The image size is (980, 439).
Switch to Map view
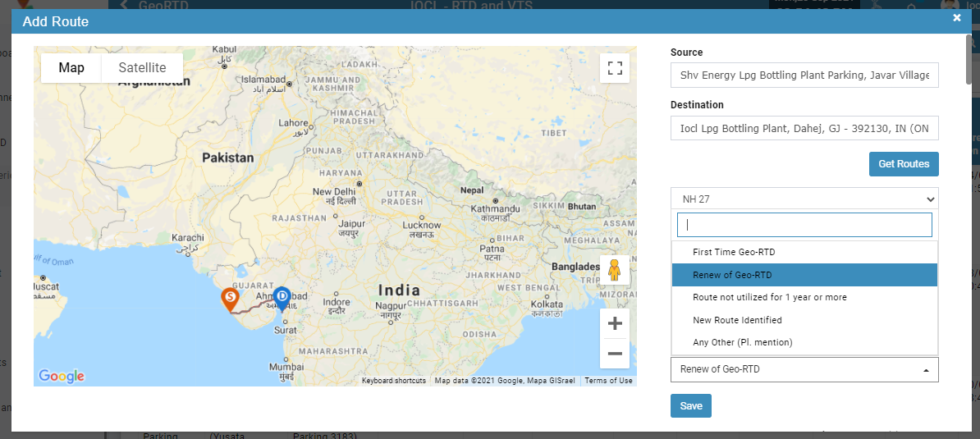(x=71, y=67)
